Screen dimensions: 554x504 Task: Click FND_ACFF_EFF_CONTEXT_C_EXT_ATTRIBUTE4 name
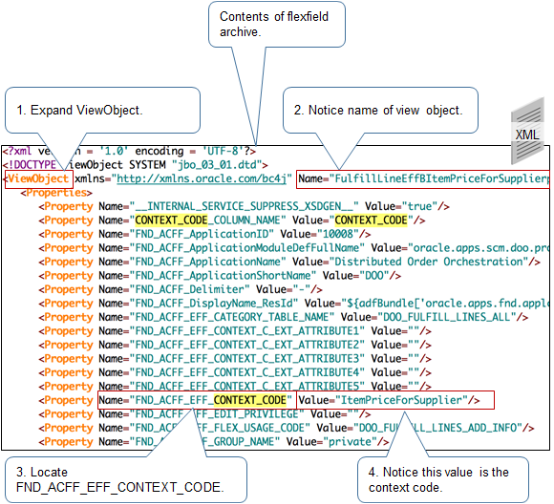click(x=247, y=373)
